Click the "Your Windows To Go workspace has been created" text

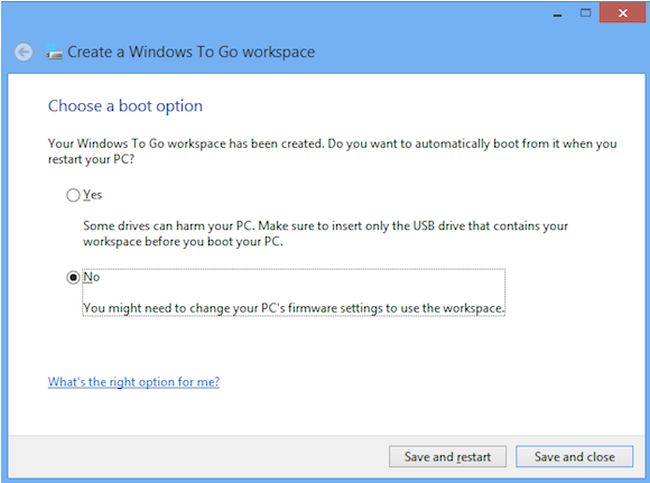332,151
